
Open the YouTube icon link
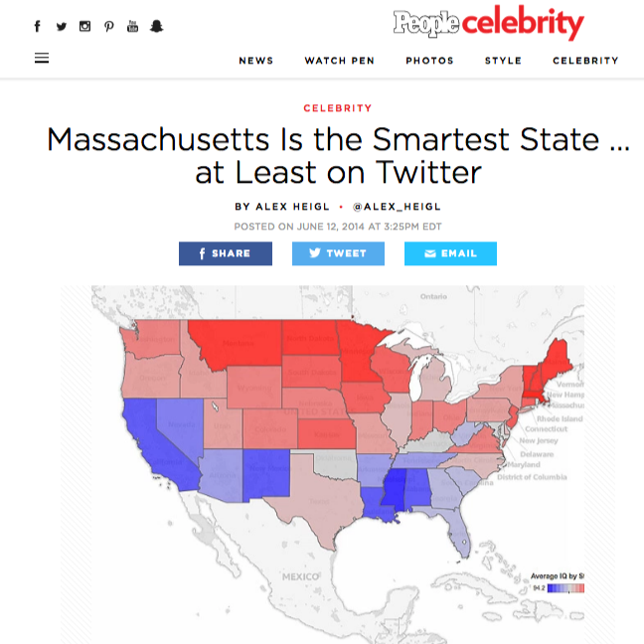tap(132, 26)
